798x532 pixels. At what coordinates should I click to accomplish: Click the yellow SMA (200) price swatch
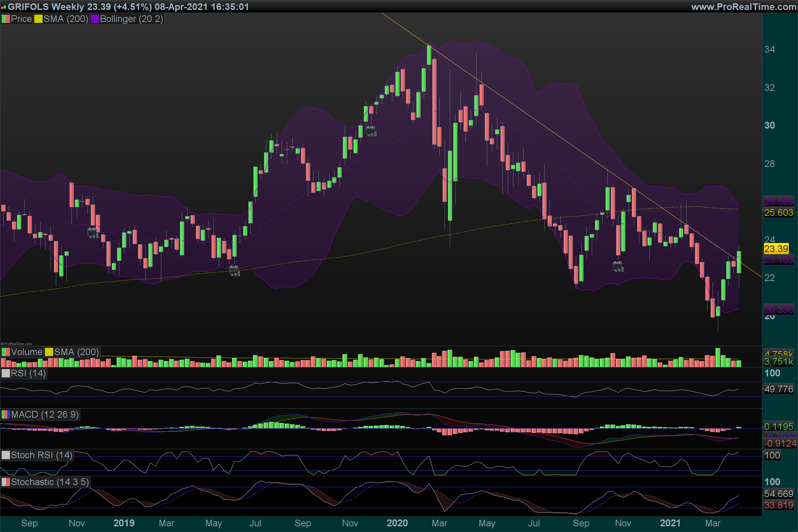[x=38, y=19]
